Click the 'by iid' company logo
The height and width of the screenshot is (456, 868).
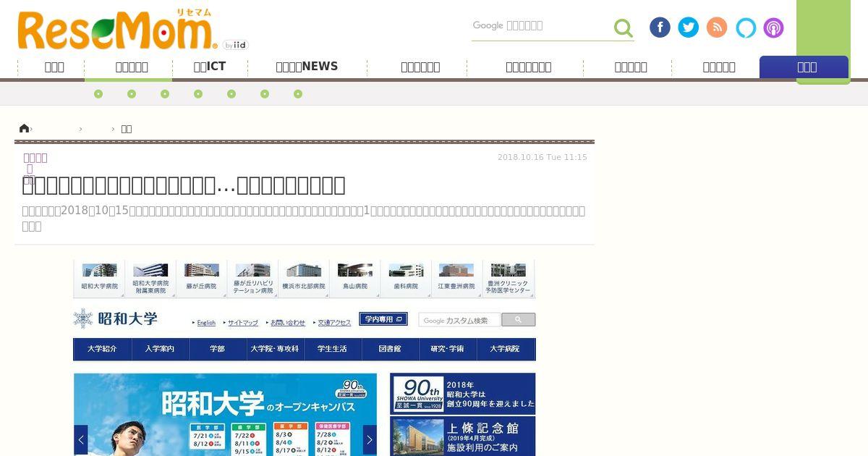click(235, 45)
